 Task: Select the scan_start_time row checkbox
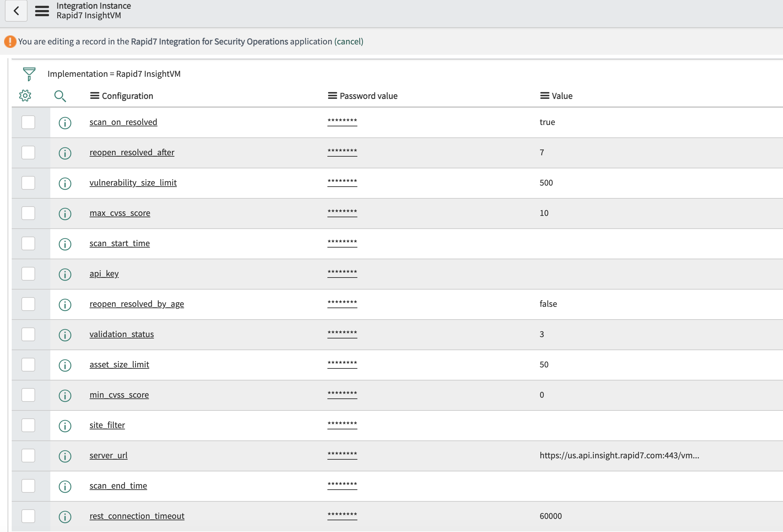pyautogui.click(x=28, y=243)
